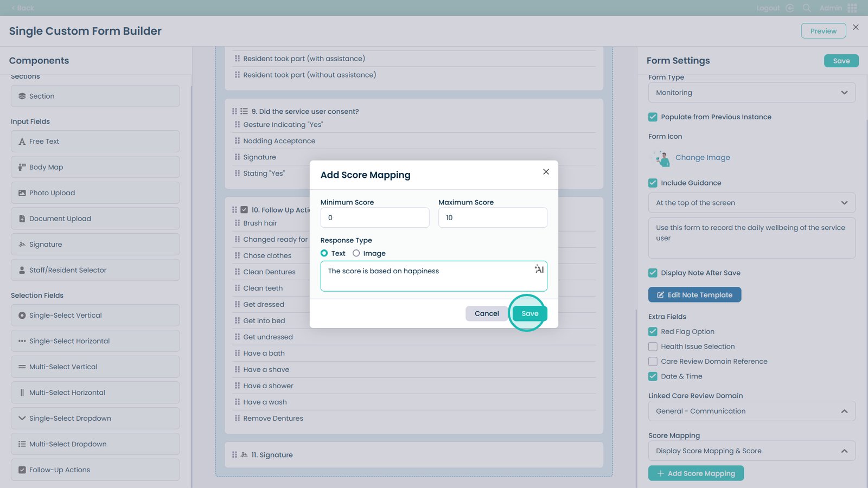Save the score mapping in dialog
This screenshot has width=868, height=488.
[x=529, y=313]
